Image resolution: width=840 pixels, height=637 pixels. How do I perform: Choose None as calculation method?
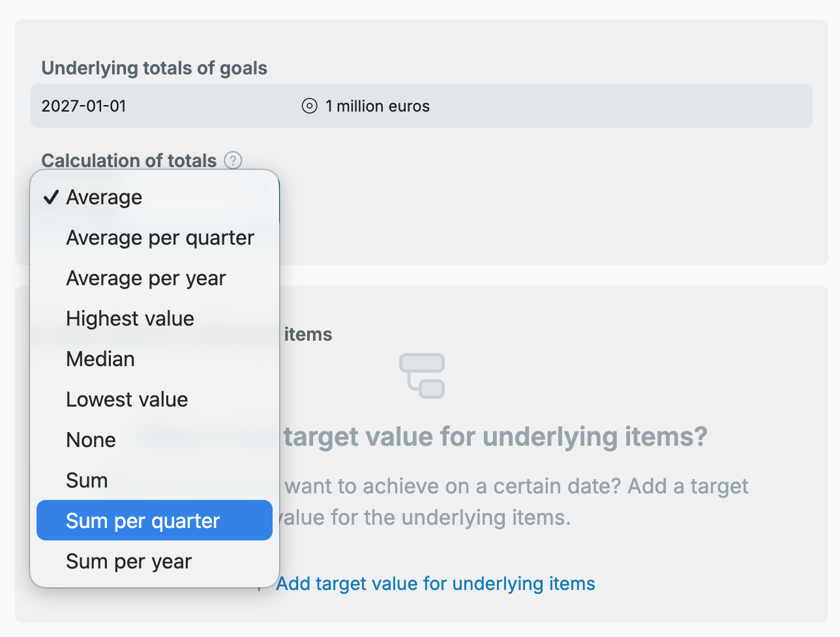(91, 440)
